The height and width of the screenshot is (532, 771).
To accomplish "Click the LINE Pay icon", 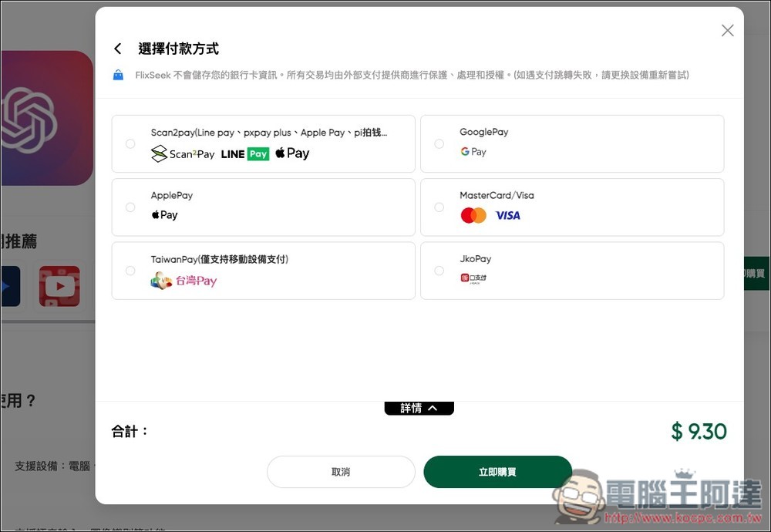I will (x=245, y=154).
